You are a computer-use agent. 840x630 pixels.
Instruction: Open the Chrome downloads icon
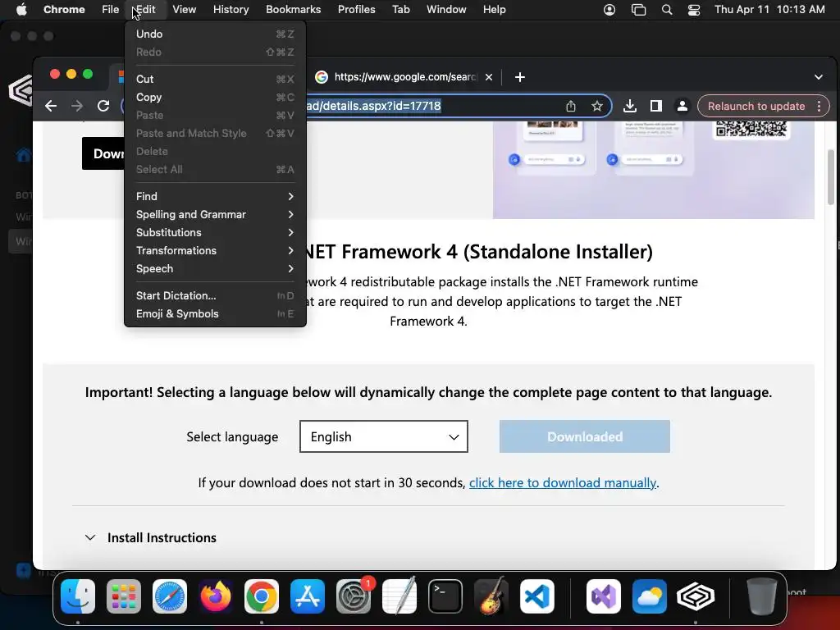click(x=630, y=106)
